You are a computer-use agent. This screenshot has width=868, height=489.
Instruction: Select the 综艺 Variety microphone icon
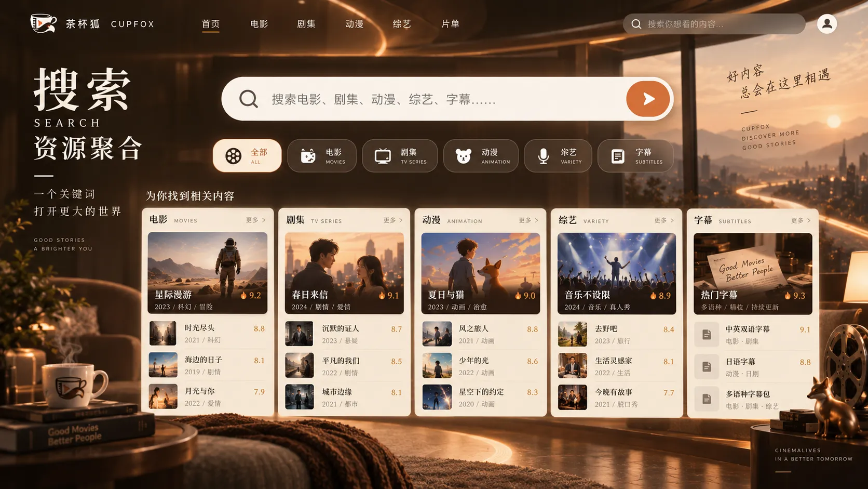click(543, 156)
